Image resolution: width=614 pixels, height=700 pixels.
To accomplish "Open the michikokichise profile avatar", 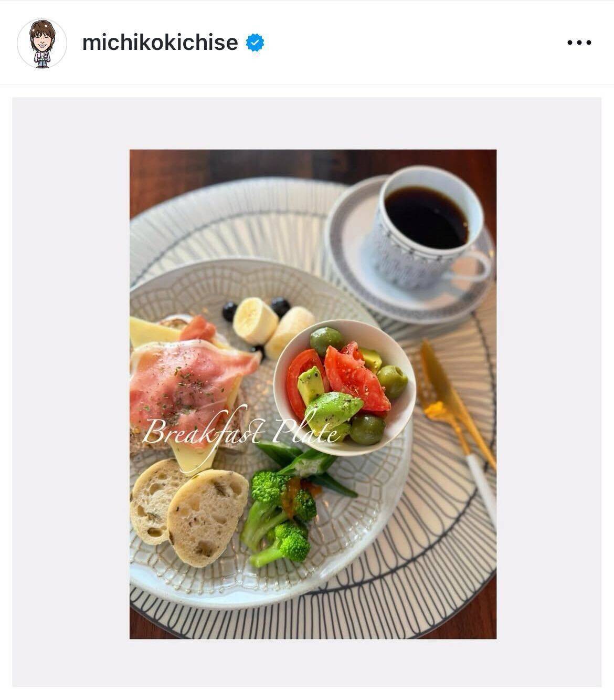I will tap(42, 43).
